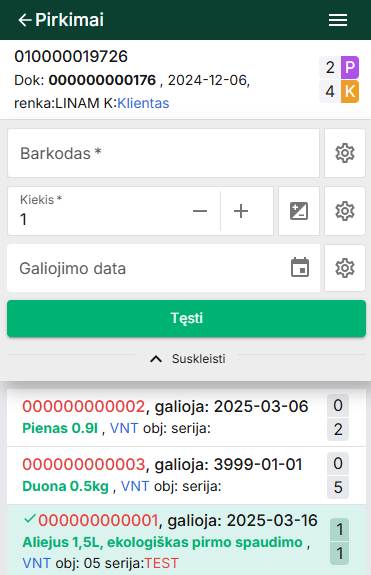371x575 pixels.
Task: Open the calendar date picker icon
Action: [300, 267]
